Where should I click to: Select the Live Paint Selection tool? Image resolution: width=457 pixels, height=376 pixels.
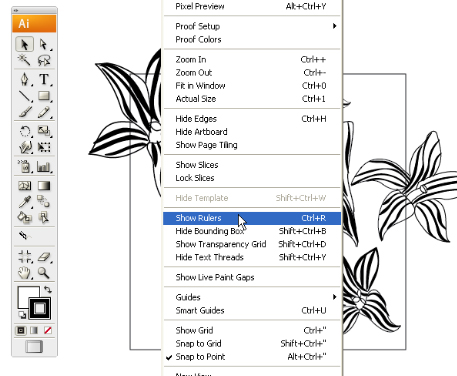(44, 217)
